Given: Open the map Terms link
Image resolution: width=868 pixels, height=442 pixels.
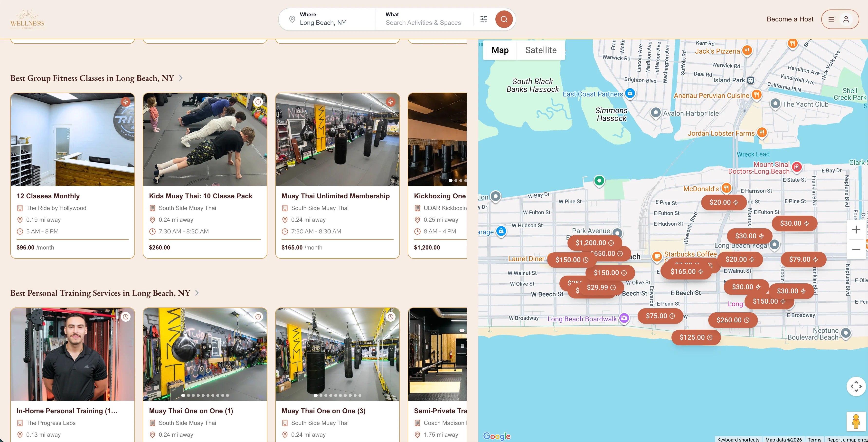Looking at the screenshot, I should (814, 439).
